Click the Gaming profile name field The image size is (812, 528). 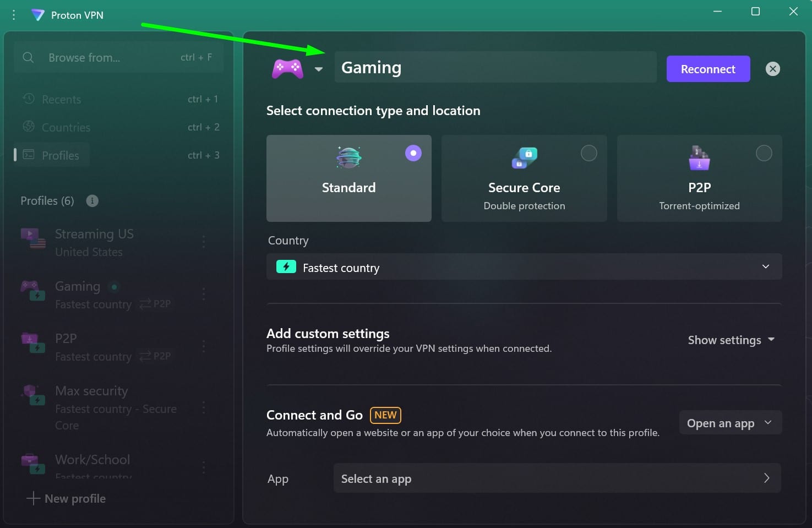495,67
